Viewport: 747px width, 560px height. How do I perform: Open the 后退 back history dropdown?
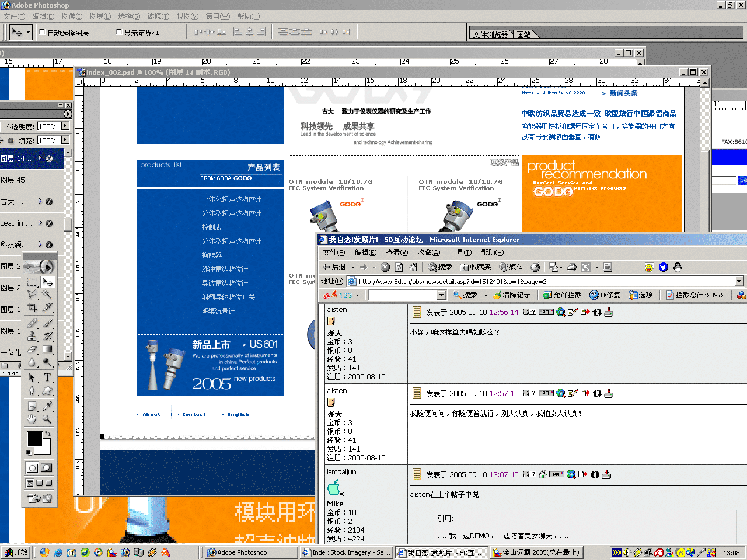coord(352,267)
